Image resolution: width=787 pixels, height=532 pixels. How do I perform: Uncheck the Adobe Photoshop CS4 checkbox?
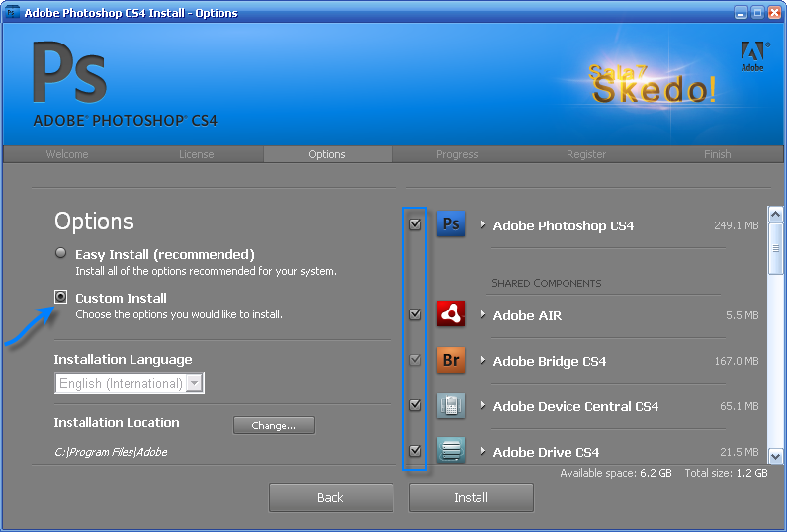[415, 224]
